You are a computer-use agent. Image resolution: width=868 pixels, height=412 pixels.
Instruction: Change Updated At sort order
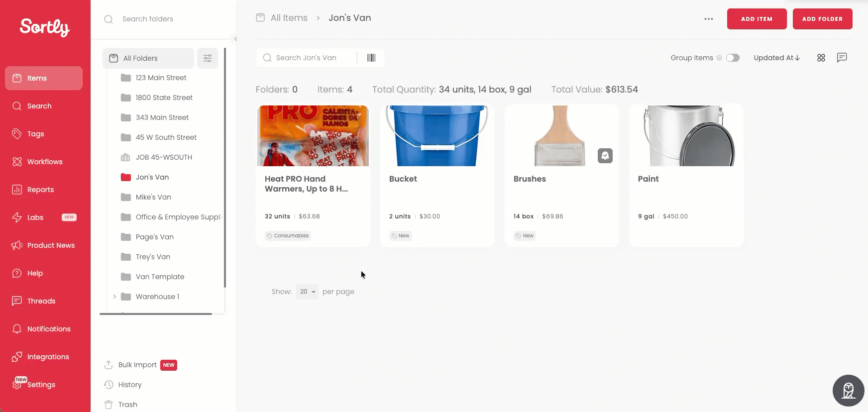tap(776, 58)
